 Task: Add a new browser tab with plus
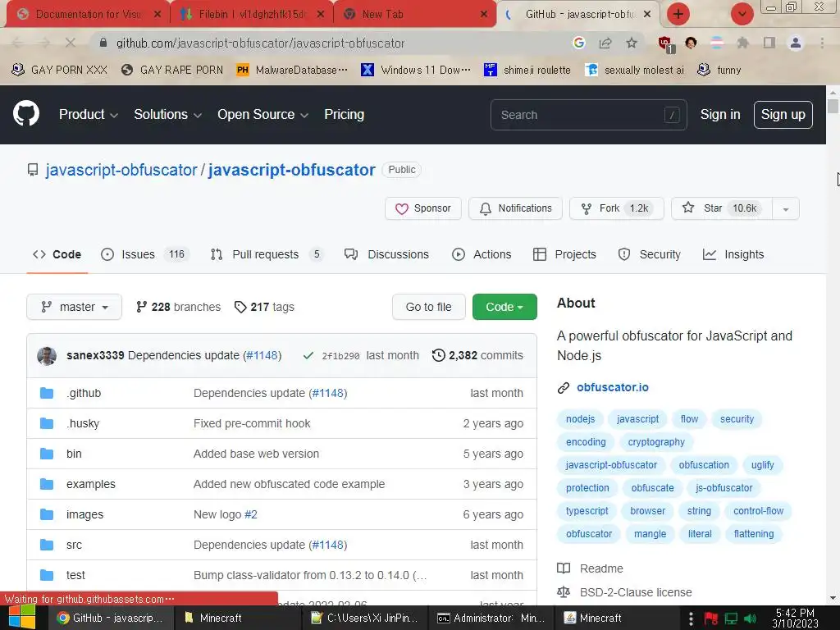(678, 14)
